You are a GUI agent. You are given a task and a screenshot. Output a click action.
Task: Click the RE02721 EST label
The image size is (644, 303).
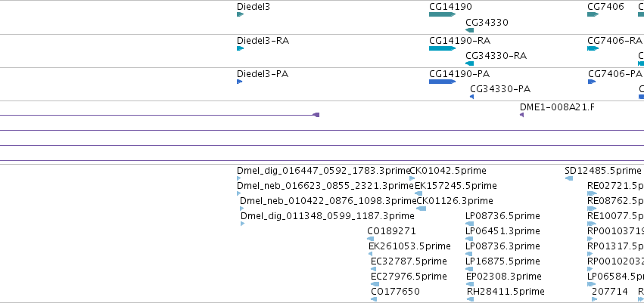pyautogui.click(x=616, y=186)
